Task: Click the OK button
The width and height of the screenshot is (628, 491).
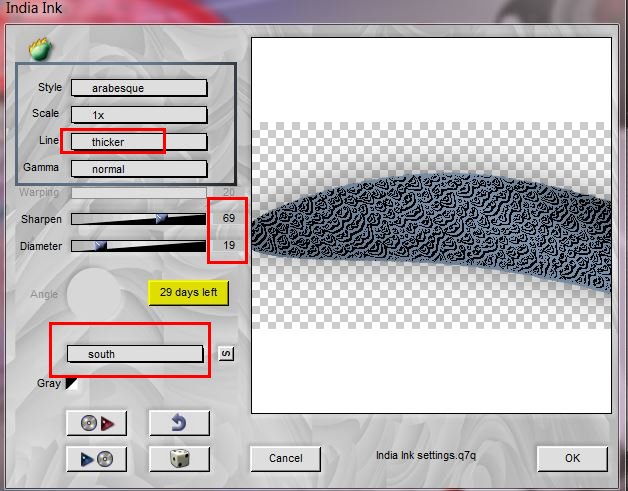Action: 572,459
